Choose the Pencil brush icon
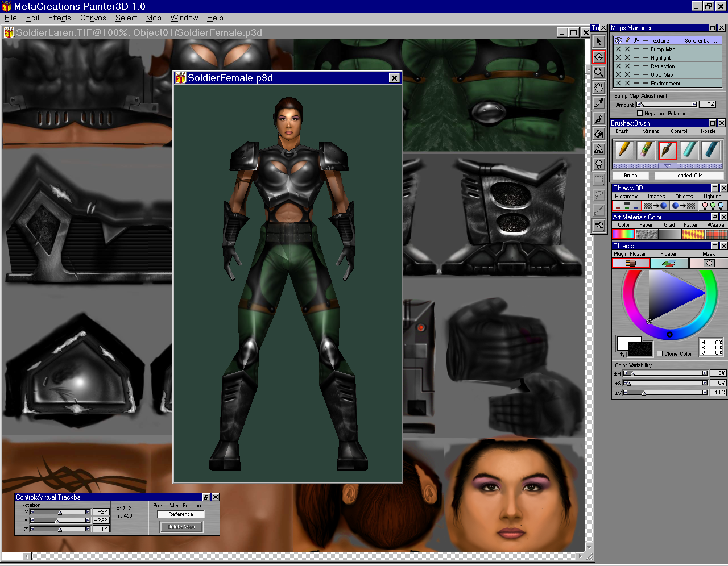This screenshot has height=566, width=728. 624,150
